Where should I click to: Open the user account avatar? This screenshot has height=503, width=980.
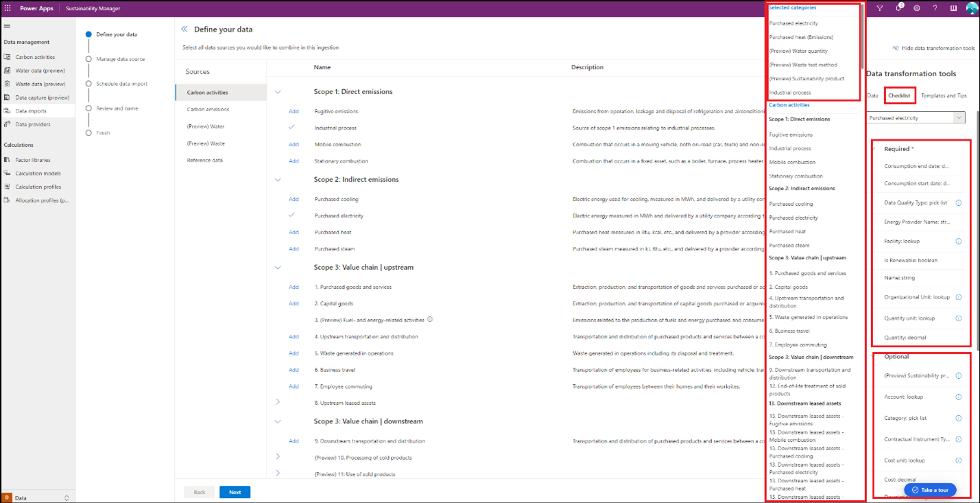pyautogui.click(x=972, y=8)
